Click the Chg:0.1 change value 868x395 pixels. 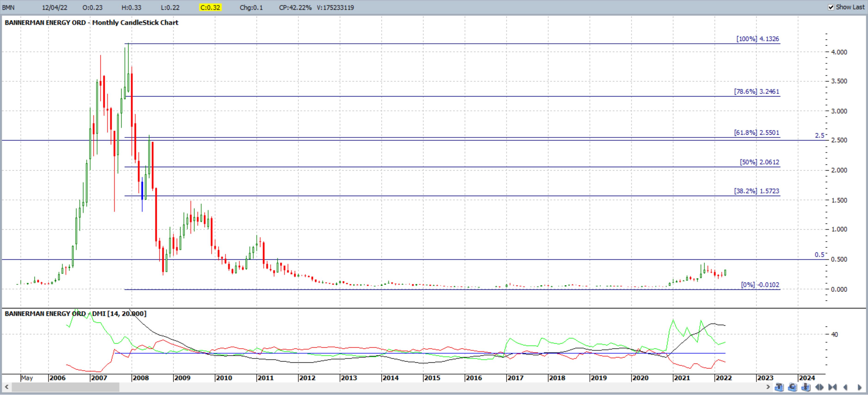tap(251, 7)
